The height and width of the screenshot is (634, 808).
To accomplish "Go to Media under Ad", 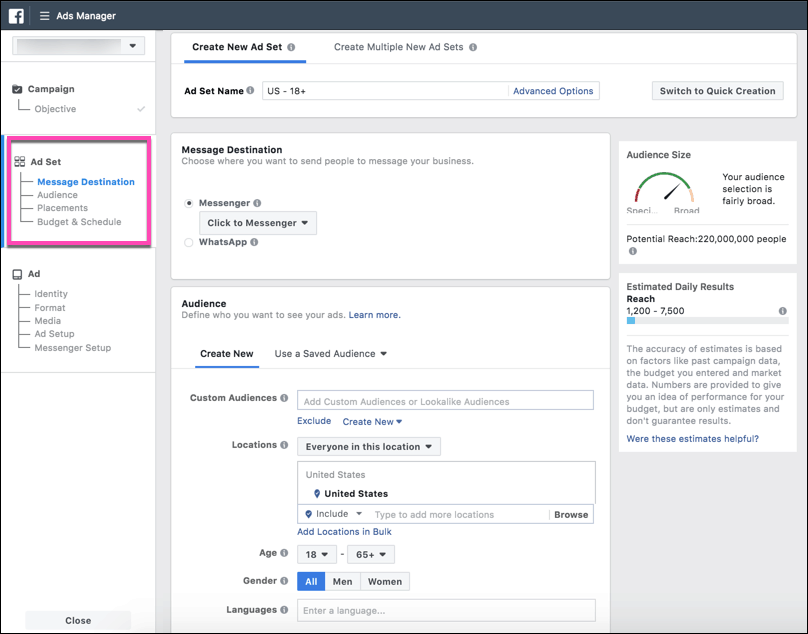I will click(x=48, y=321).
